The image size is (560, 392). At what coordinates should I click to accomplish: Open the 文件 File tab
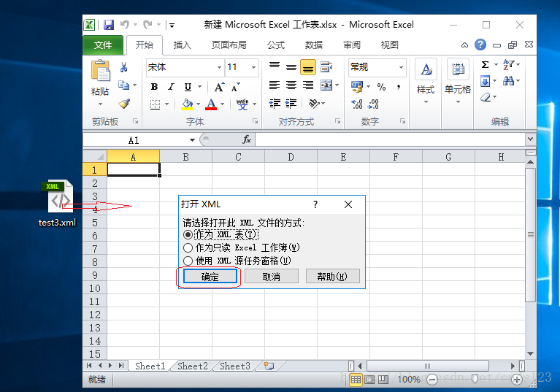103,45
